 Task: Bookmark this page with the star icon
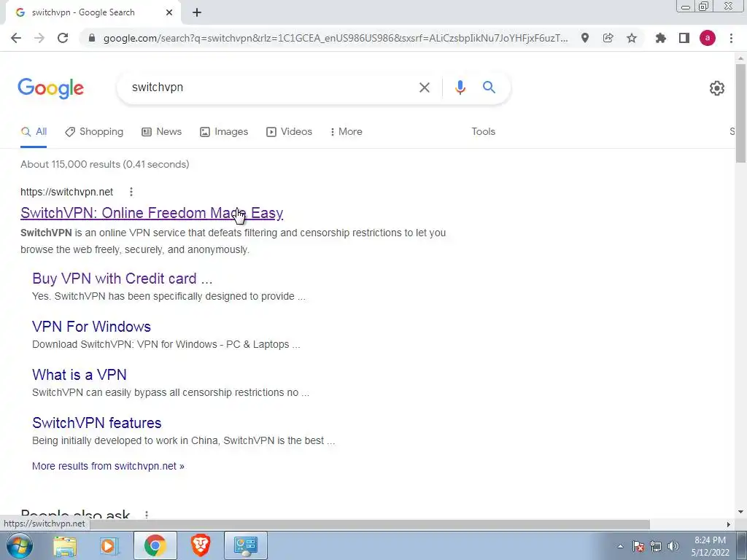tap(631, 38)
